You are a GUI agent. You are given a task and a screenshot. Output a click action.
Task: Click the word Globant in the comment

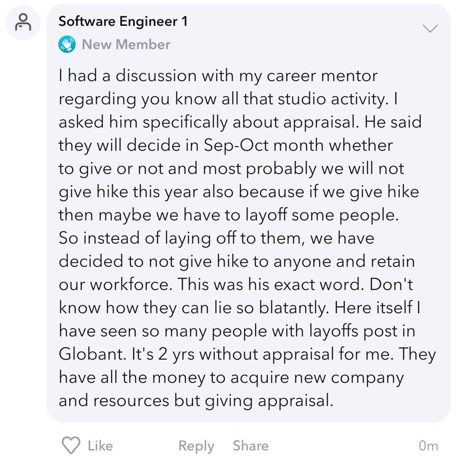[91, 354]
